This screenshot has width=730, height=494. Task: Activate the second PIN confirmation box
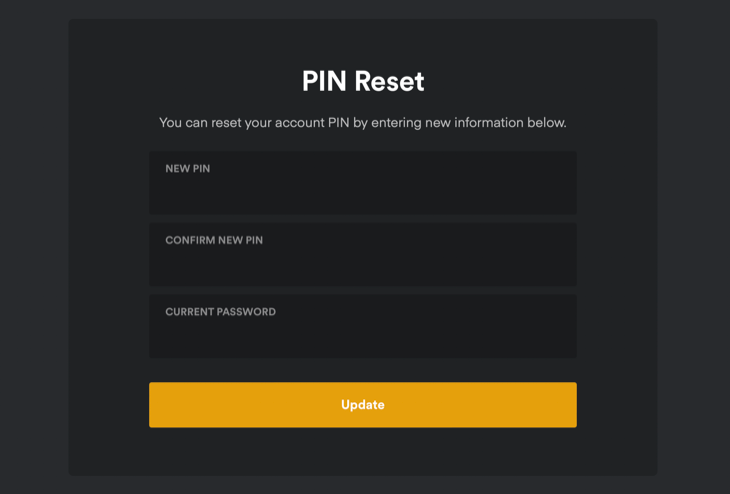click(362, 261)
